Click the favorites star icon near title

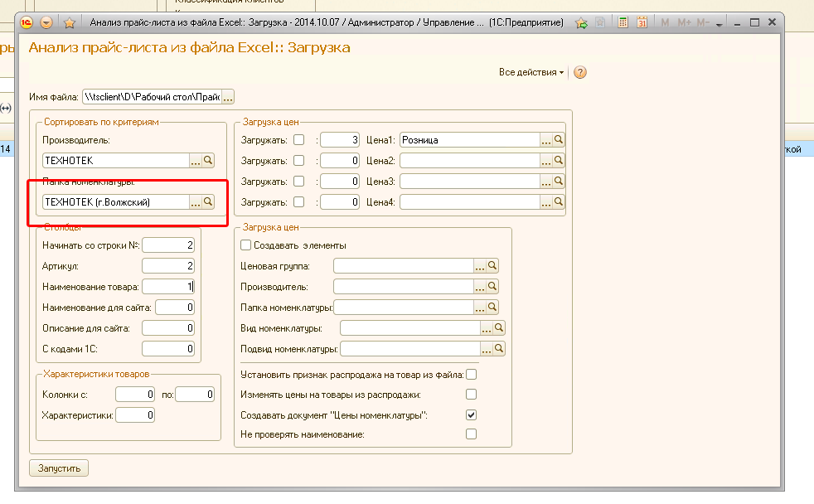click(69, 22)
